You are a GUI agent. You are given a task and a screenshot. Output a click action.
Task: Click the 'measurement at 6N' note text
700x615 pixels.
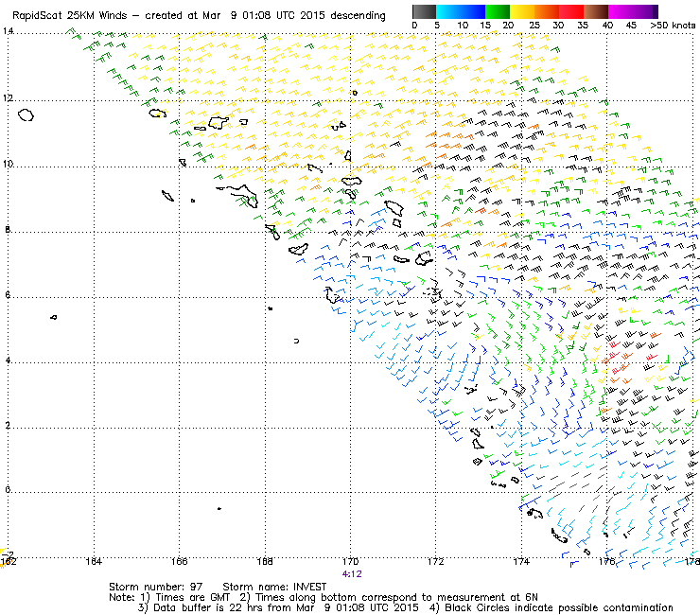click(487, 598)
